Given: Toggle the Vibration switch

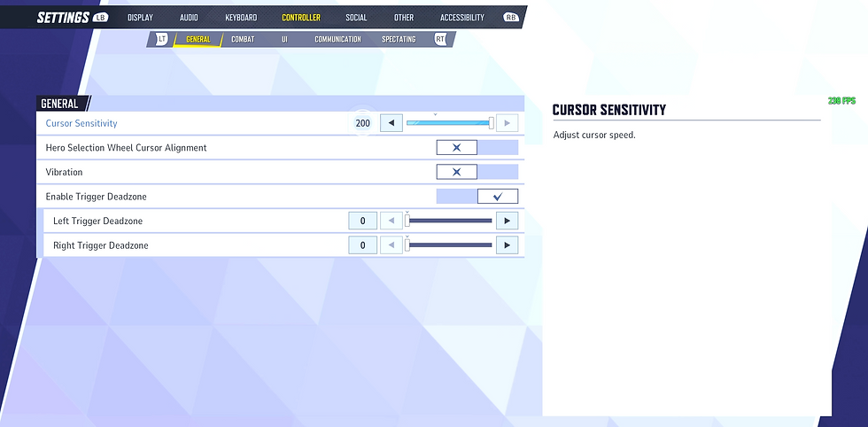Looking at the screenshot, I should tap(477, 172).
